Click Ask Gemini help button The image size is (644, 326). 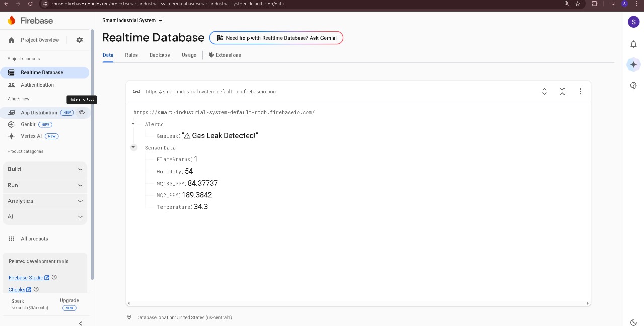pos(276,38)
